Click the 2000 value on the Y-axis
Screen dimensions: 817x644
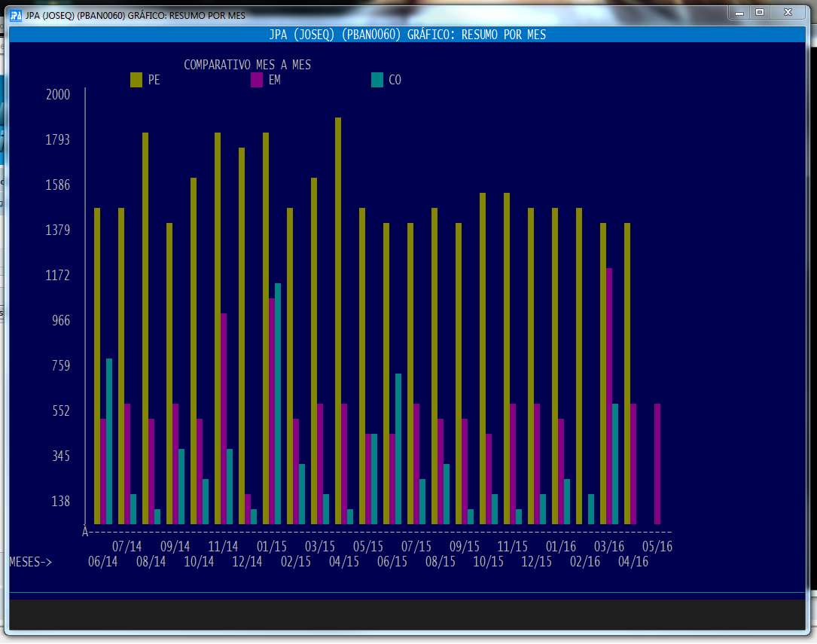[57, 95]
